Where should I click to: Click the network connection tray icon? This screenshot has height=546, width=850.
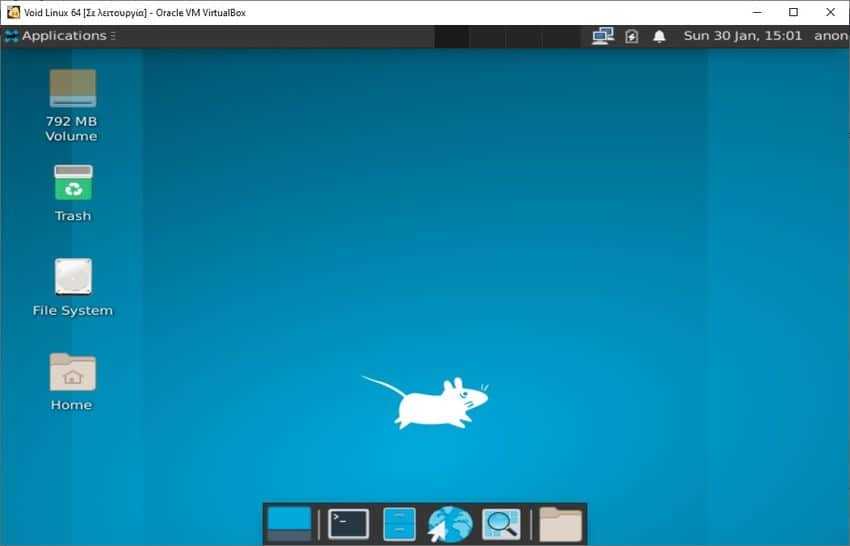pos(603,36)
